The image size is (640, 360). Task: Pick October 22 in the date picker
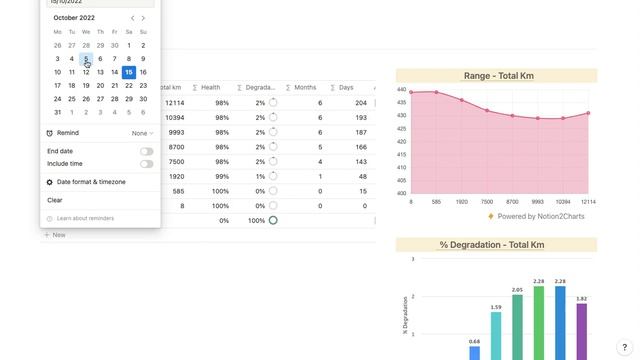[129, 86]
